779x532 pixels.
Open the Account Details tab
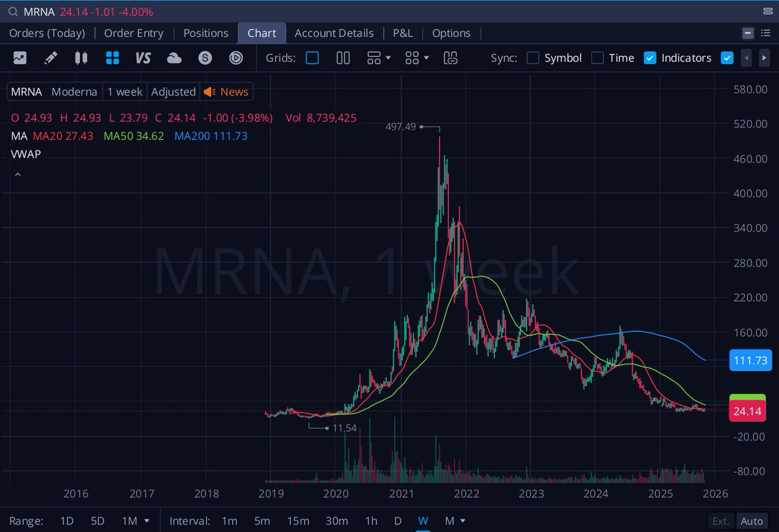pyautogui.click(x=334, y=32)
